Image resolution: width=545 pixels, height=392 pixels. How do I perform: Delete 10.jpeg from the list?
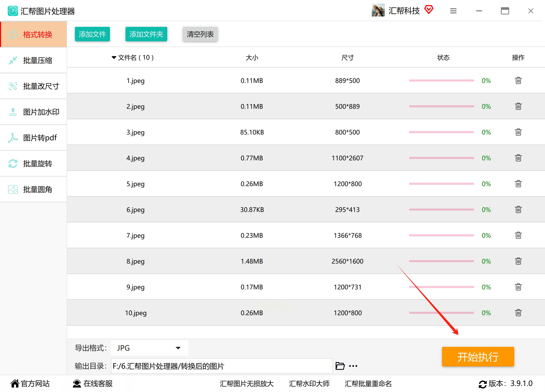click(x=518, y=313)
